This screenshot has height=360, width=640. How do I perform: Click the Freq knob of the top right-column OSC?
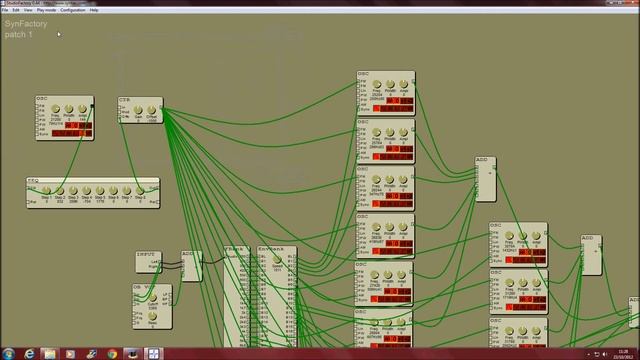click(509, 236)
